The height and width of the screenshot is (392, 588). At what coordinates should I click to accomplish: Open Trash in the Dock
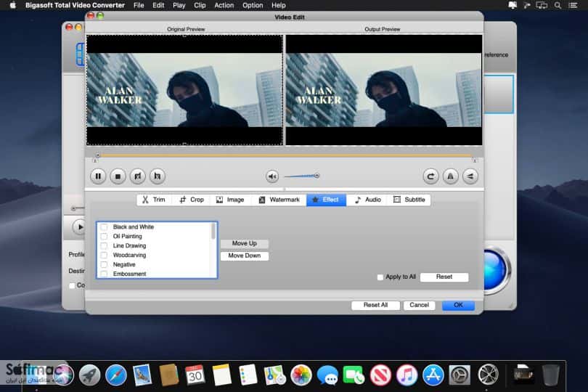coord(550,375)
